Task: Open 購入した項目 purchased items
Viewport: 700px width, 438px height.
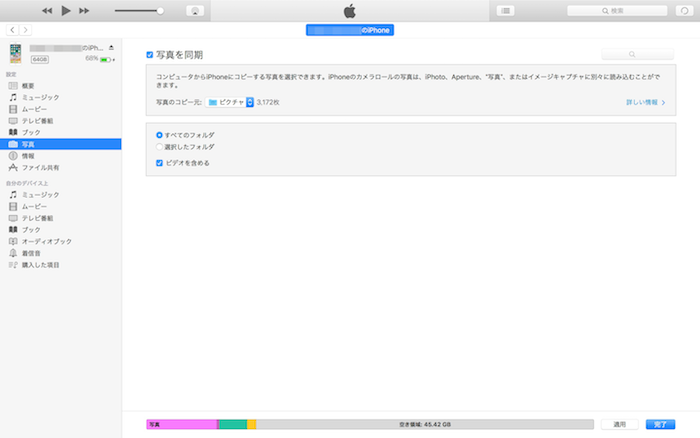Action: click(x=61, y=265)
